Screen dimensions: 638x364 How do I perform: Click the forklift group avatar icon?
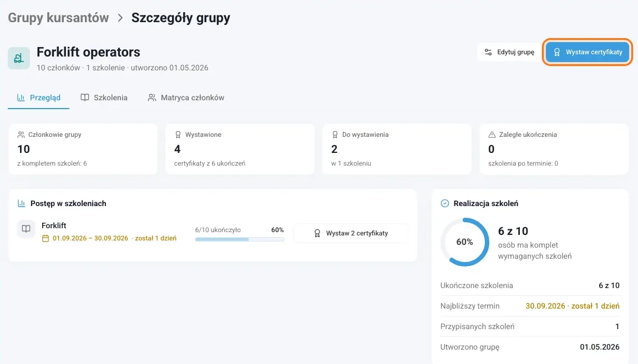pyautogui.click(x=19, y=58)
